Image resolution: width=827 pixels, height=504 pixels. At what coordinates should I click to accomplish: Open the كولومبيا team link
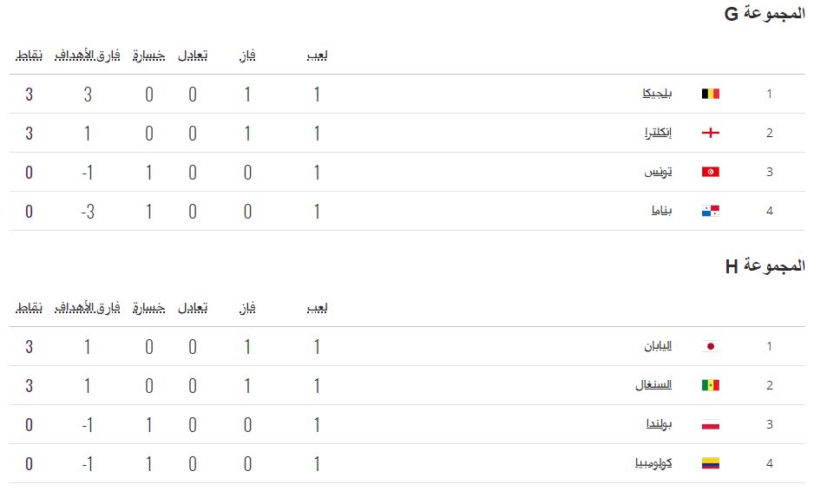653,463
